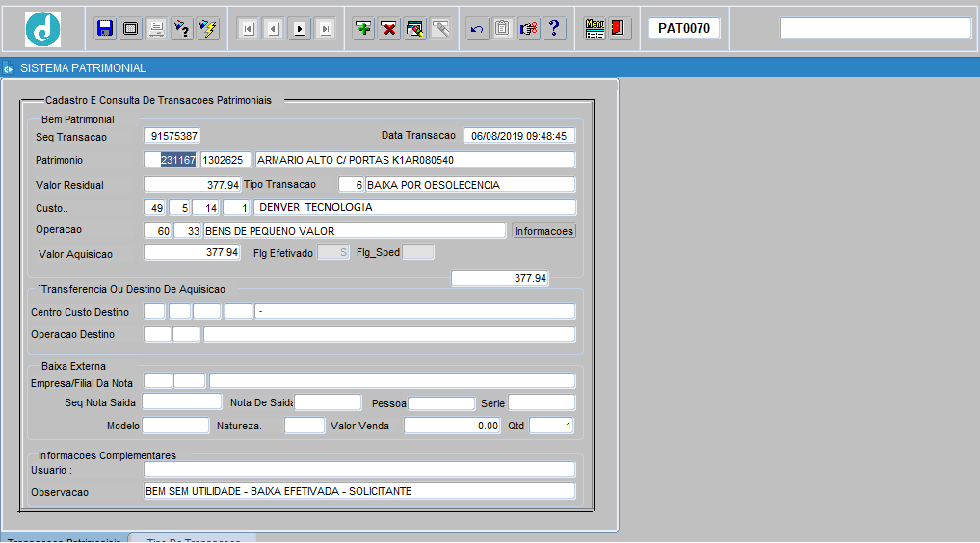Image resolution: width=980 pixels, height=543 pixels.
Task: Click the Valor Venda field
Action: pos(452,426)
